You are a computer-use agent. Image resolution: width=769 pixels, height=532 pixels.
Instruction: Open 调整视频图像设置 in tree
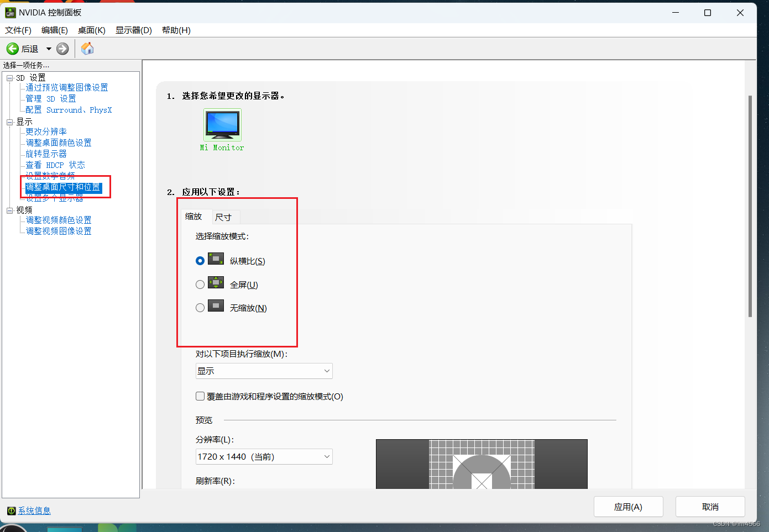point(59,231)
